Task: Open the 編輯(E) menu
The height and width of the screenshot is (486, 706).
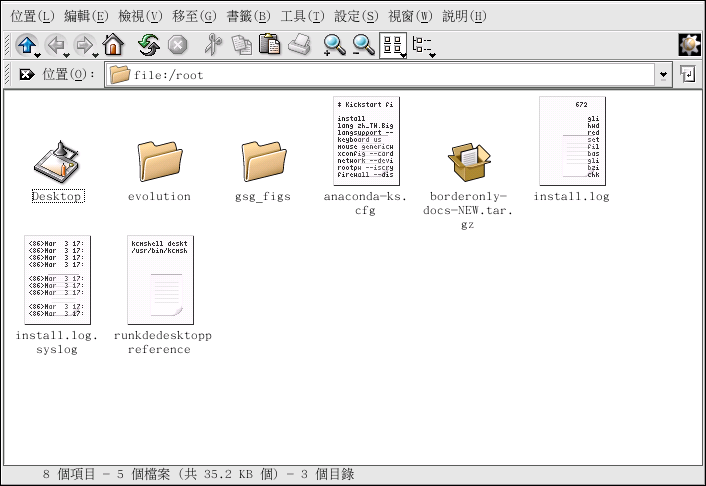Action: pyautogui.click(x=84, y=16)
